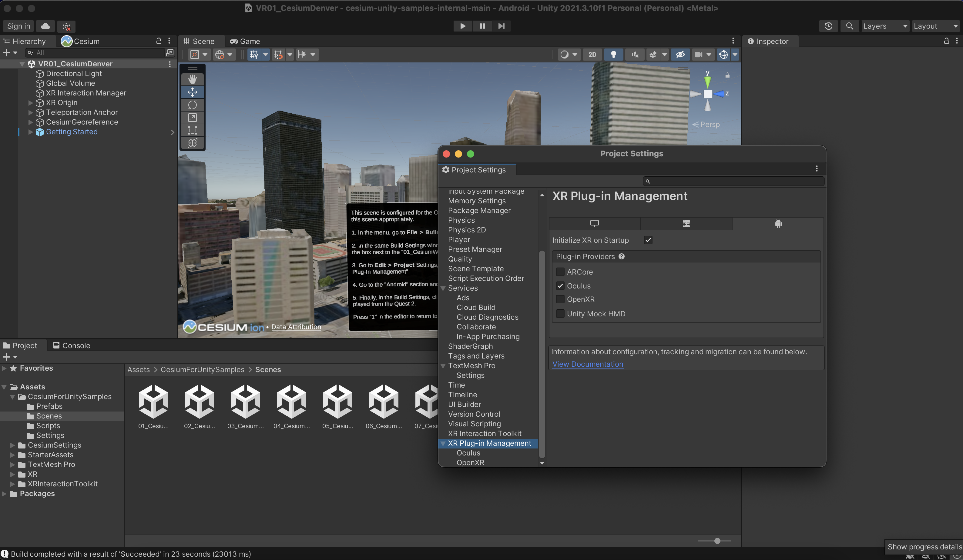963x560 pixels.
Task: Open the undo history clock icon
Action: pos(828,26)
